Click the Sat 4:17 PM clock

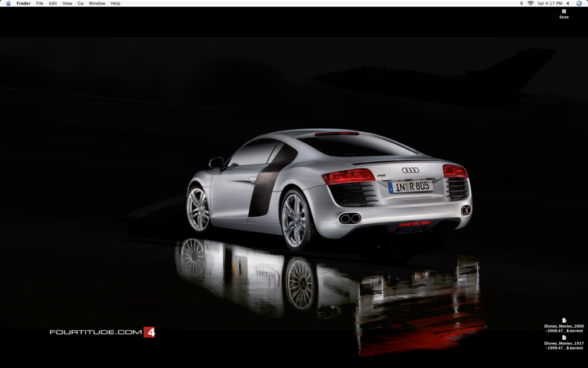point(550,3)
